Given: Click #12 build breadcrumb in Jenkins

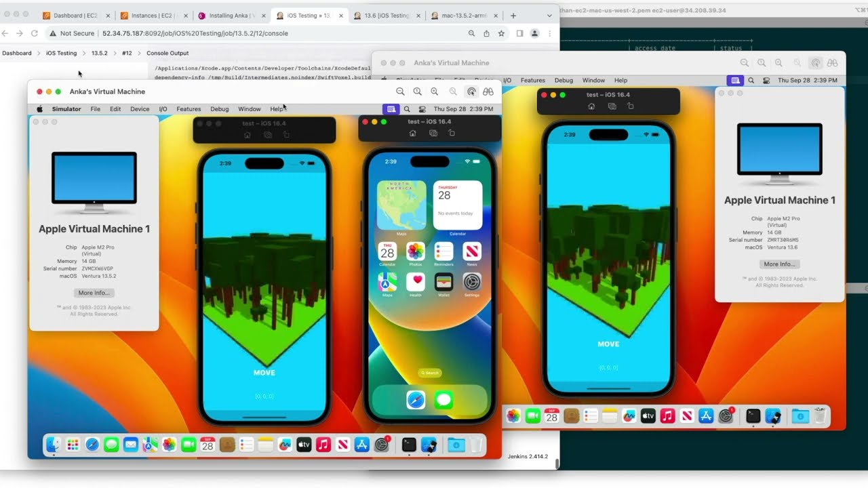Looking at the screenshot, I should pos(127,53).
